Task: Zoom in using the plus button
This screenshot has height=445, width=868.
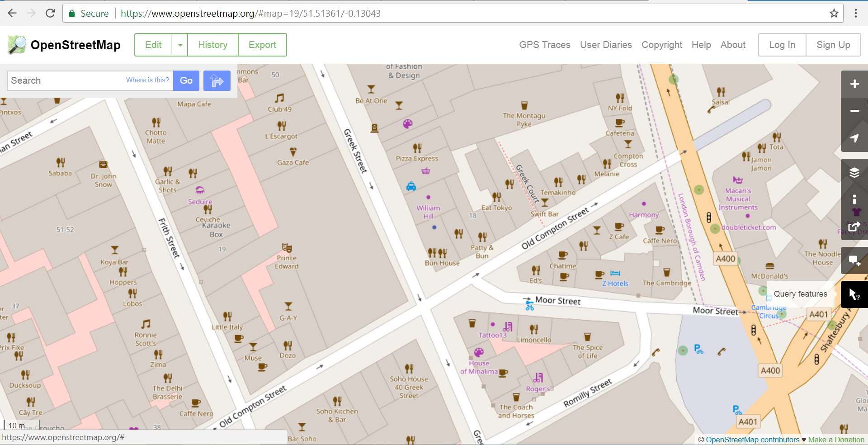Action: 854,84
